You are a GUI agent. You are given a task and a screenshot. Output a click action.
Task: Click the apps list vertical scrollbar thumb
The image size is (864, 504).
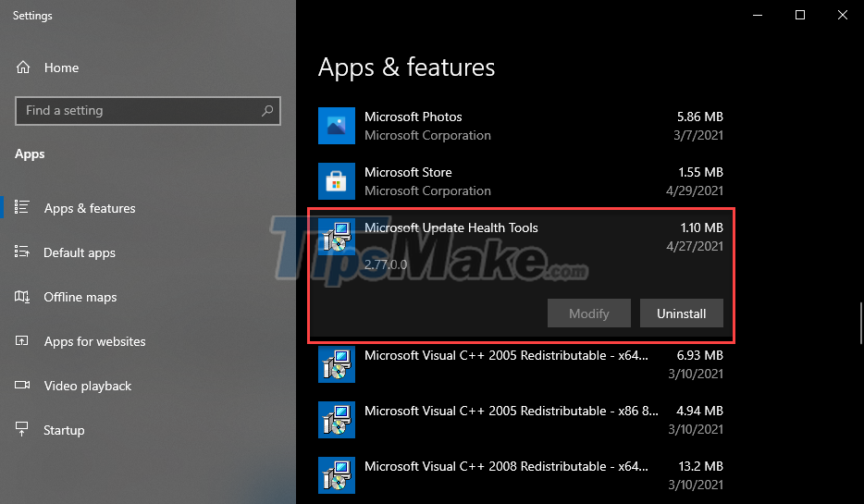[860, 322]
